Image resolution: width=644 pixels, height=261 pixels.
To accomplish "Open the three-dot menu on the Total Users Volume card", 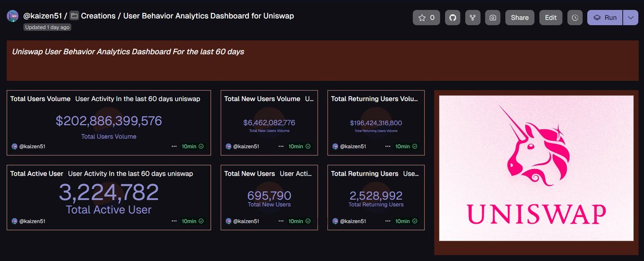I will pyautogui.click(x=174, y=146).
